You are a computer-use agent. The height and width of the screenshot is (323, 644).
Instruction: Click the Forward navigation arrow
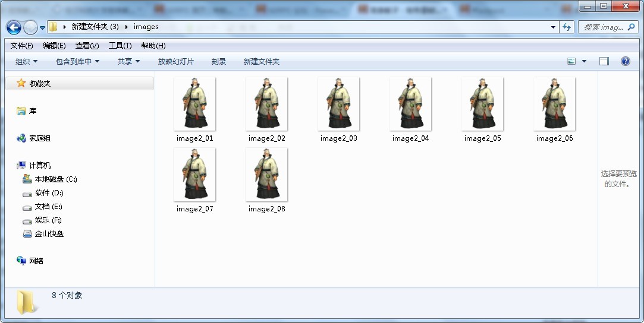click(x=30, y=27)
